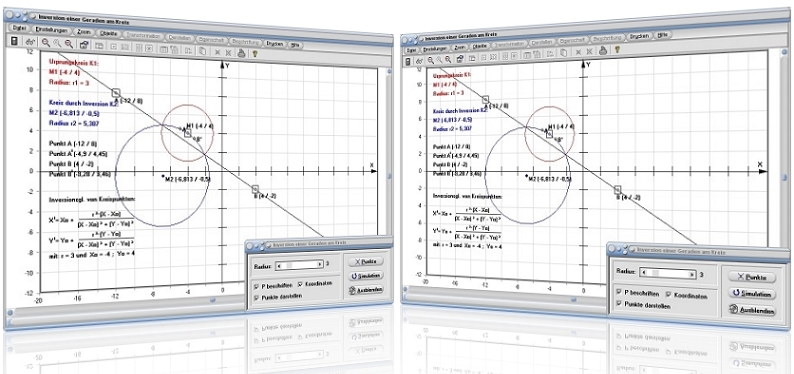Click the printer icon in left window toolbar
This screenshot has width=794, height=374.
(x=241, y=53)
